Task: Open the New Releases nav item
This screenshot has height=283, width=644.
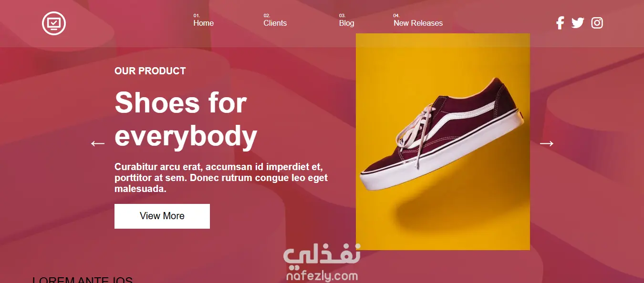Action: tap(418, 23)
